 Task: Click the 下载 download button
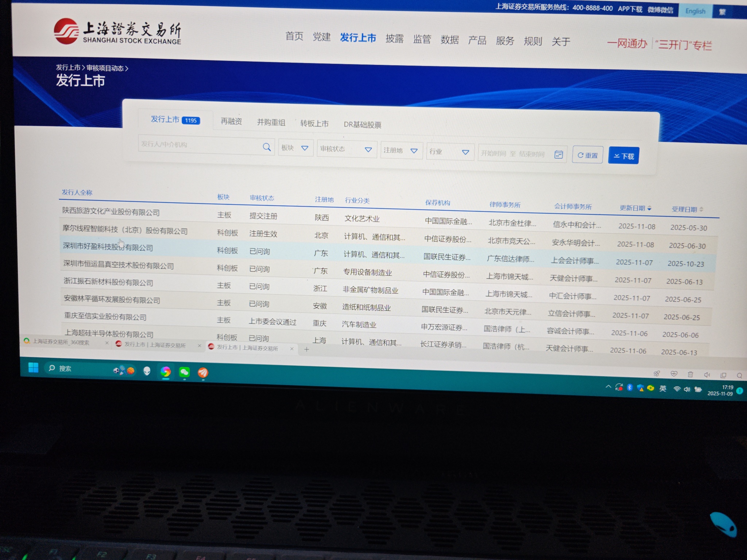623,156
